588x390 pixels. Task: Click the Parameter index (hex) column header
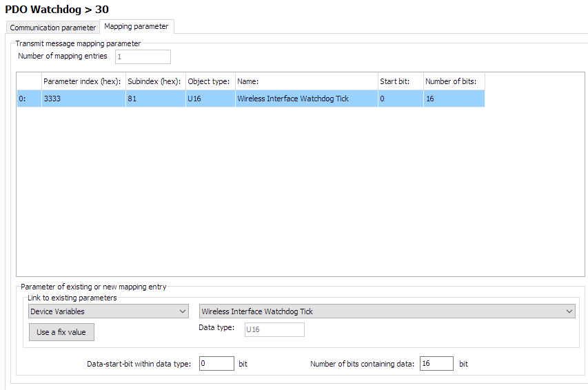click(82, 81)
